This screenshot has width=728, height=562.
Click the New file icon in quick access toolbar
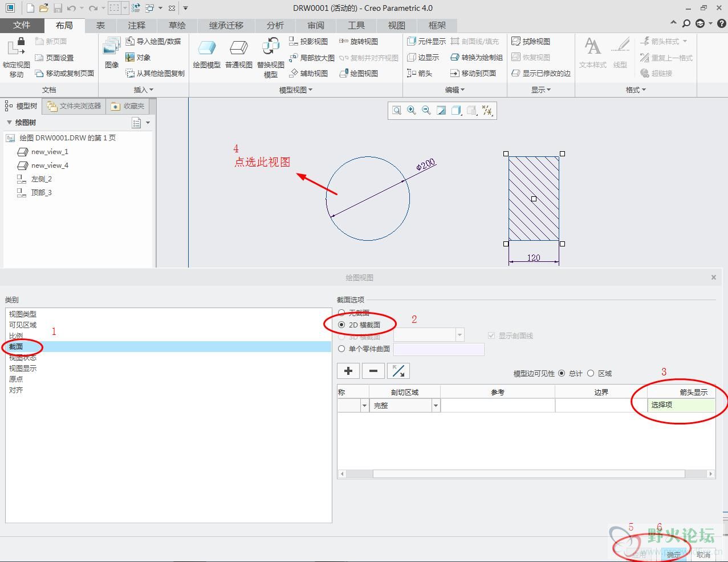(x=30, y=8)
